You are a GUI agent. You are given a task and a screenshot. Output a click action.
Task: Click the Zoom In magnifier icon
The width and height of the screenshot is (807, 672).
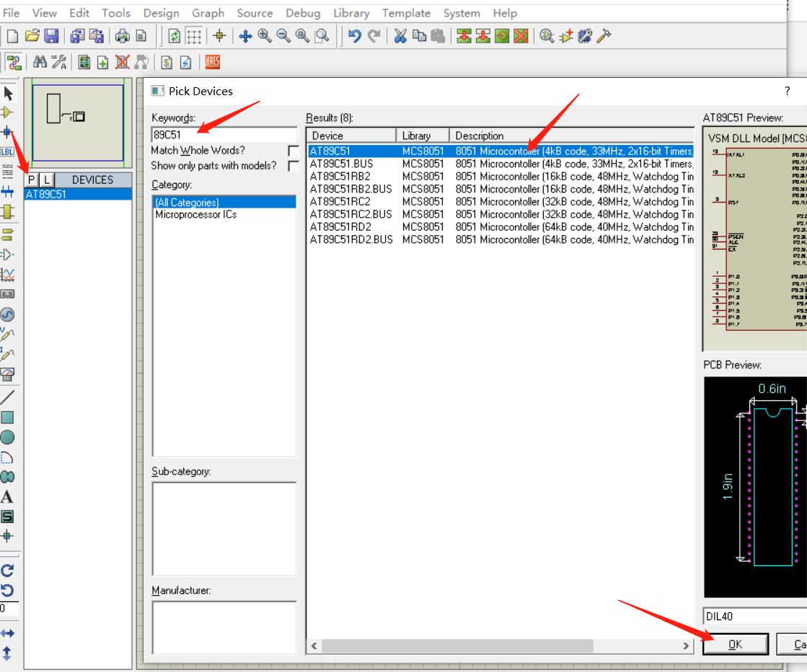click(x=265, y=36)
